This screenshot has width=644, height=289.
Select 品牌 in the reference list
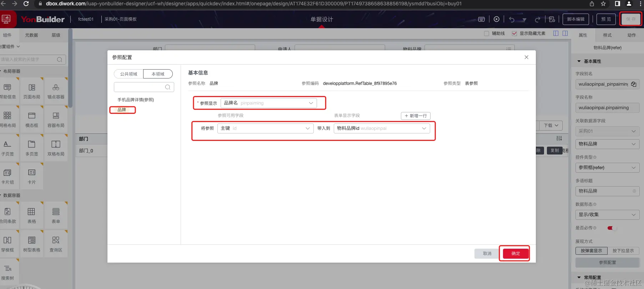122,110
